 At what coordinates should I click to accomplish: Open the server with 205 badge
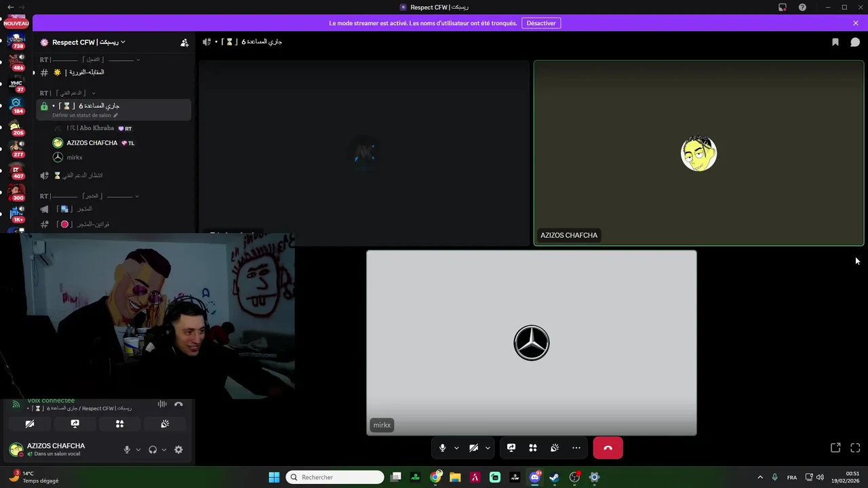[16, 127]
